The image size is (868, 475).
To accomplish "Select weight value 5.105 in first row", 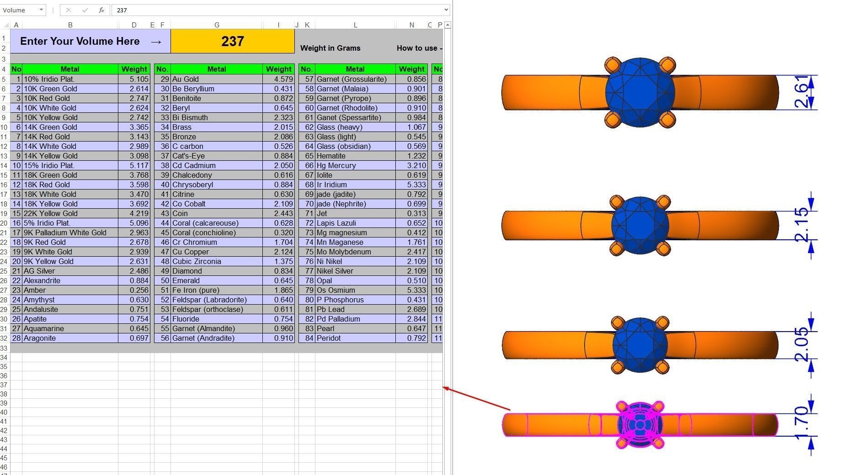I will 134,79.
